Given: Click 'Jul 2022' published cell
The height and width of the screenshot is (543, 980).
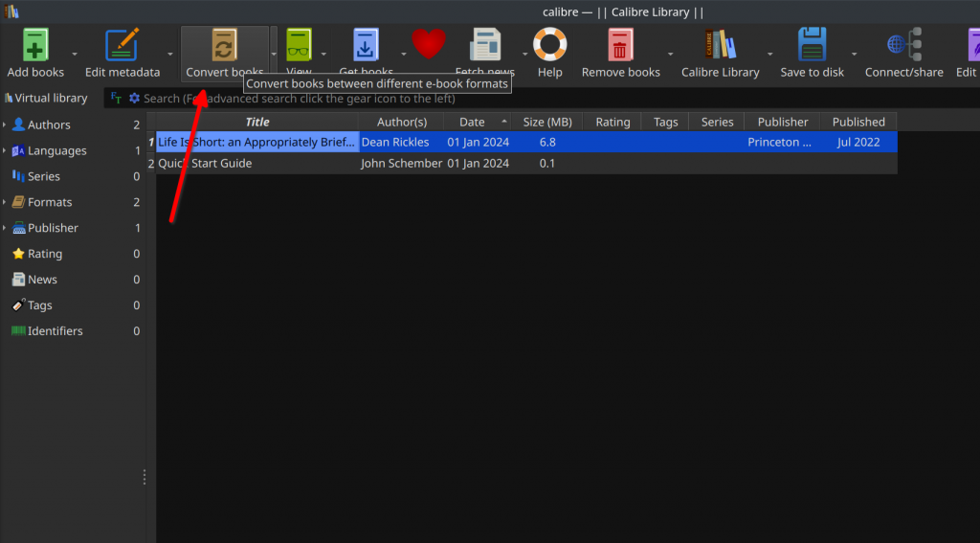Looking at the screenshot, I should 858,142.
